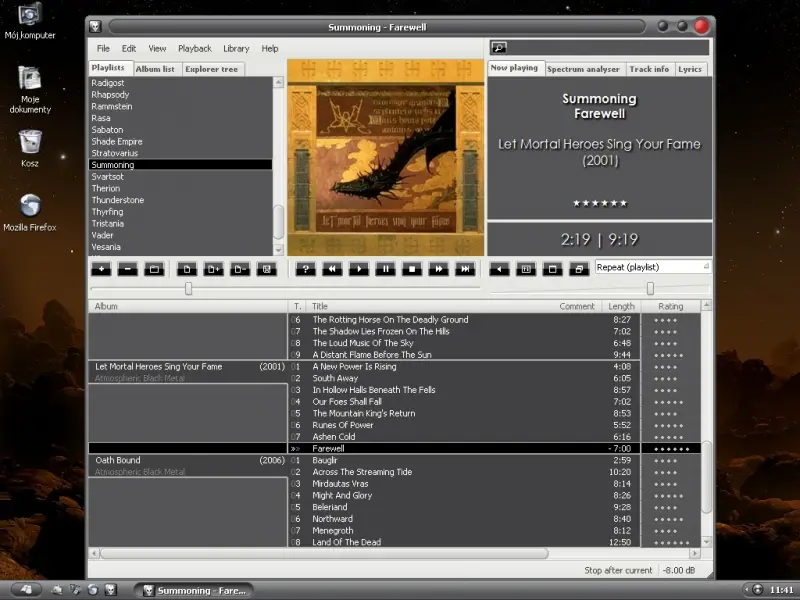
Task: Click the seek bar slider handle
Action: (188, 288)
